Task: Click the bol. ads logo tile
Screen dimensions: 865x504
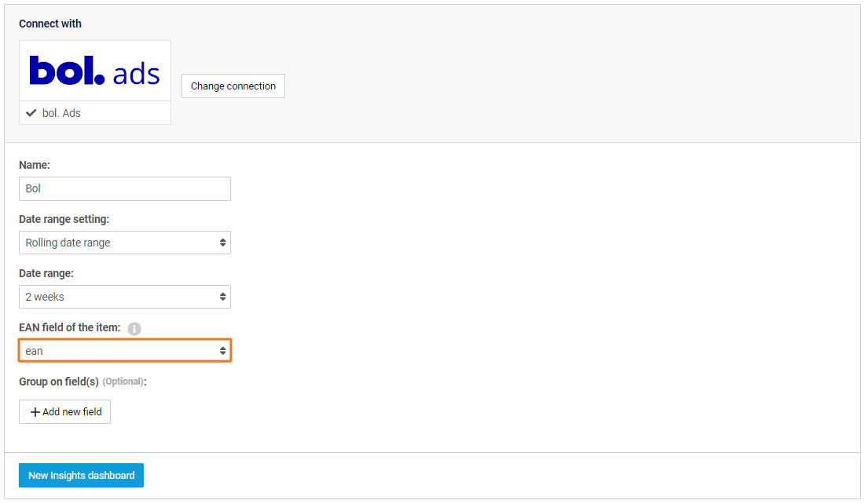Action: (95, 71)
